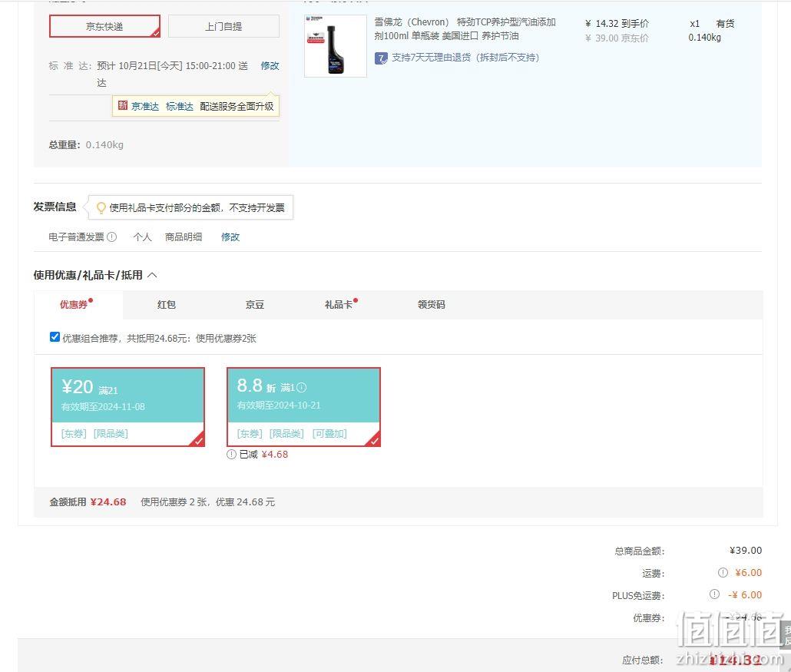Image resolution: width=791 pixels, height=672 pixels.
Task: Click the 7-day return badge icon
Action: coord(382,58)
